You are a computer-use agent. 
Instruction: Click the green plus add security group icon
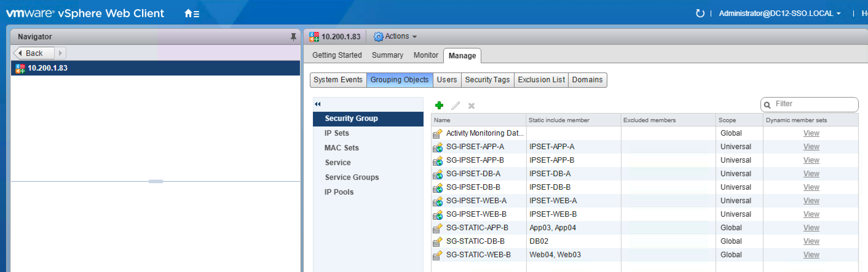pos(439,106)
